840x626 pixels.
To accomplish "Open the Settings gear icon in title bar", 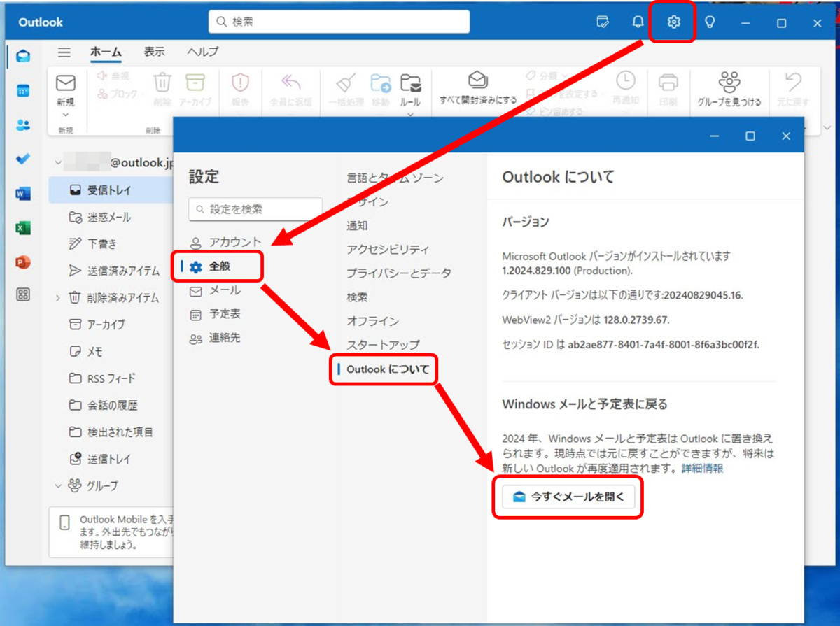I will point(673,22).
